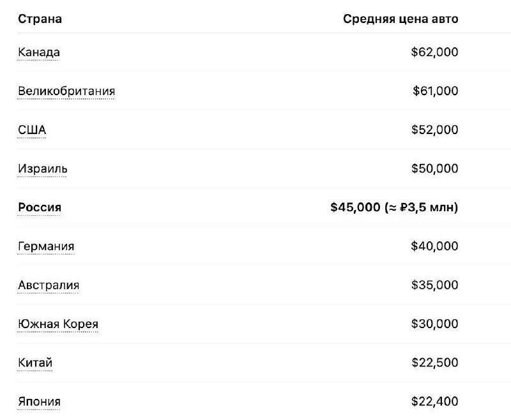
Task: Select the Австралия link
Action: pyautogui.click(x=49, y=285)
